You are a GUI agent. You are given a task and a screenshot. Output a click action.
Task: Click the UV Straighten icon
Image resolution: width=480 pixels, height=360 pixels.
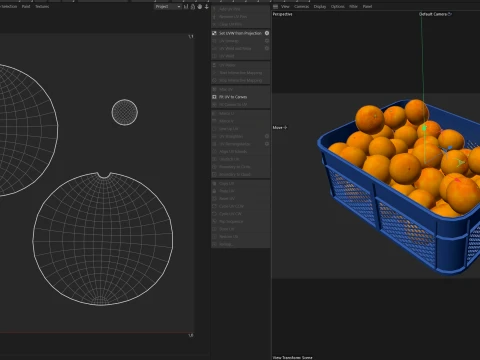coord(214,136)
